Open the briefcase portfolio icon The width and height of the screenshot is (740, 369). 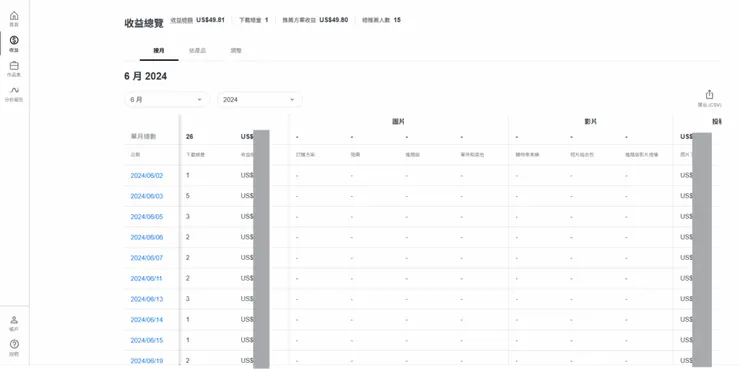14,66
